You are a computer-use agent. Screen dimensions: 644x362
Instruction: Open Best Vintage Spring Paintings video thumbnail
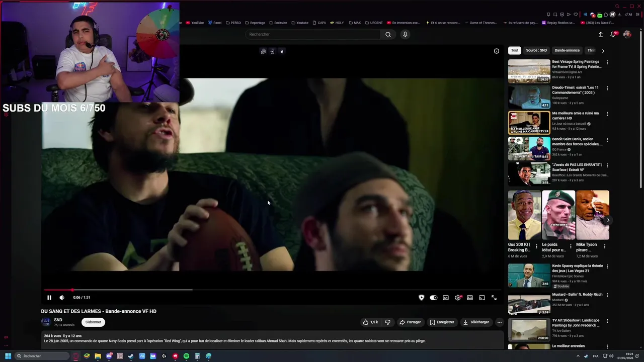[529, 71]
